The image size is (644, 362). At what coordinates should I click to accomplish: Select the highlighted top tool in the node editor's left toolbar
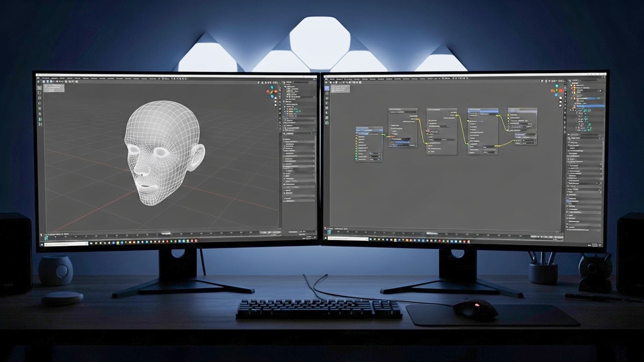pos(327,88)
